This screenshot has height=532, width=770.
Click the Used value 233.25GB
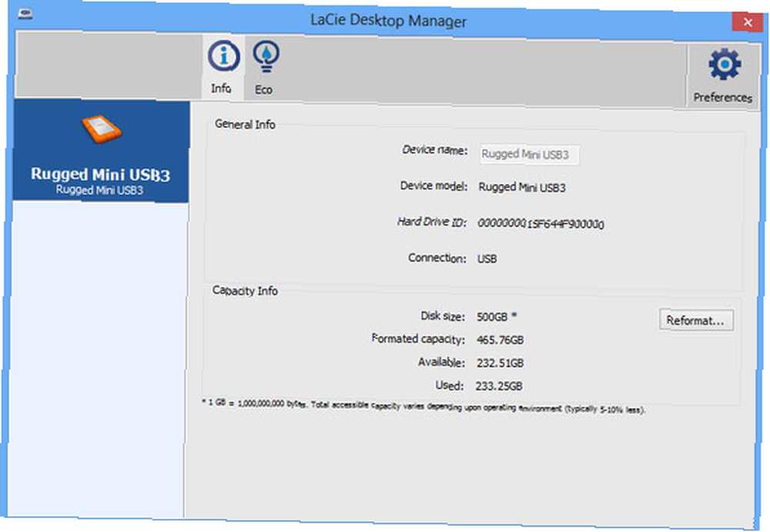[499, 386]
